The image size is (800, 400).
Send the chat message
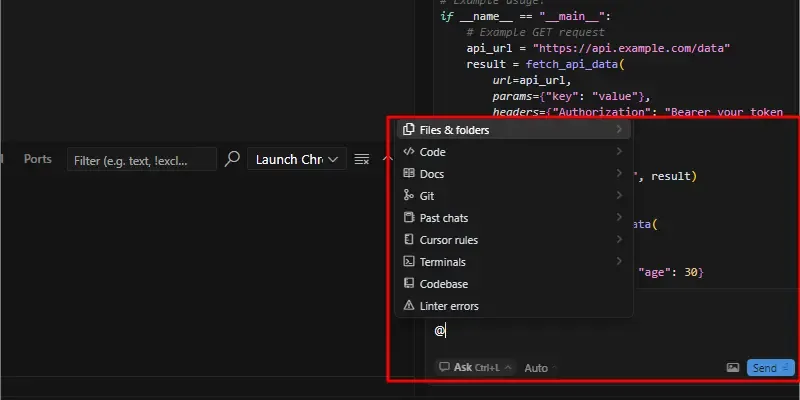click(x=770, y=368)
